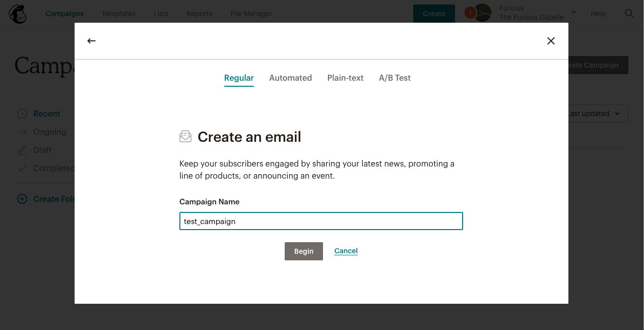Expand the Furious account dropdown chevron
644x330 pixels.
(x=573, y=13)
